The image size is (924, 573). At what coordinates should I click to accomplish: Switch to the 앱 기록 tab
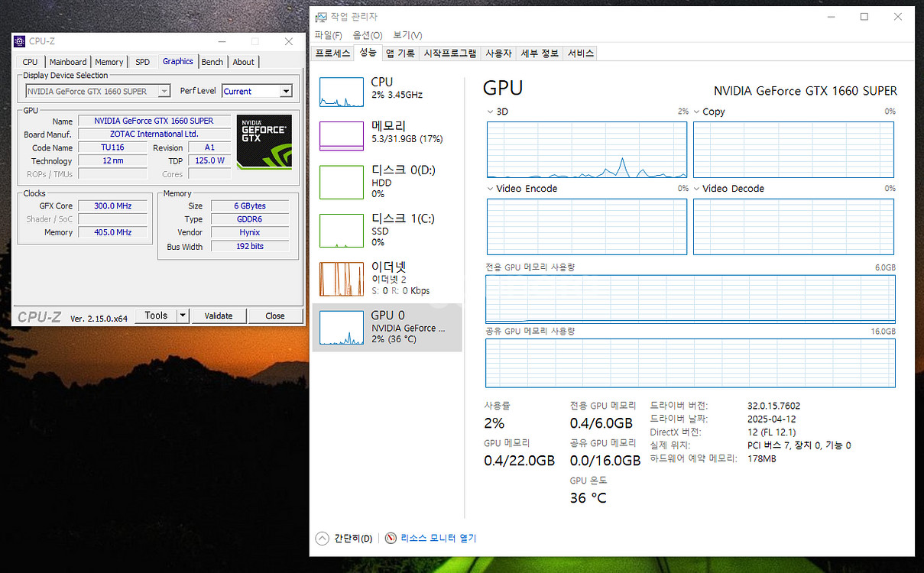pos(400,53)
